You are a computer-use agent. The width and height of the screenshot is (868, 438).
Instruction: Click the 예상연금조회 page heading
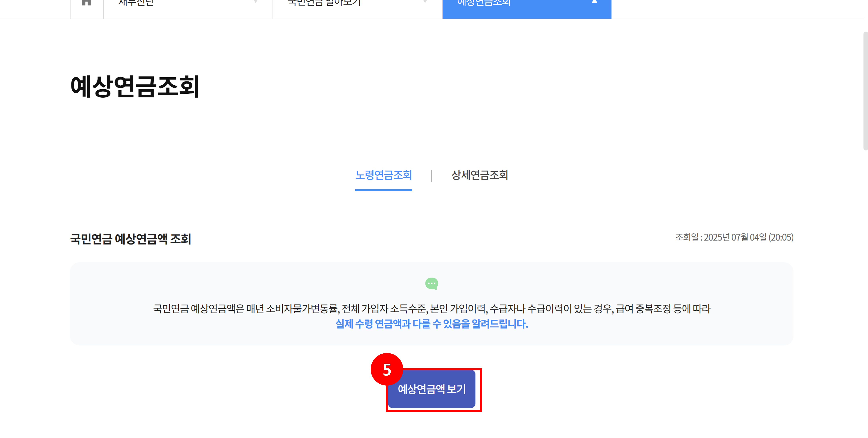[x=135, y=86]
